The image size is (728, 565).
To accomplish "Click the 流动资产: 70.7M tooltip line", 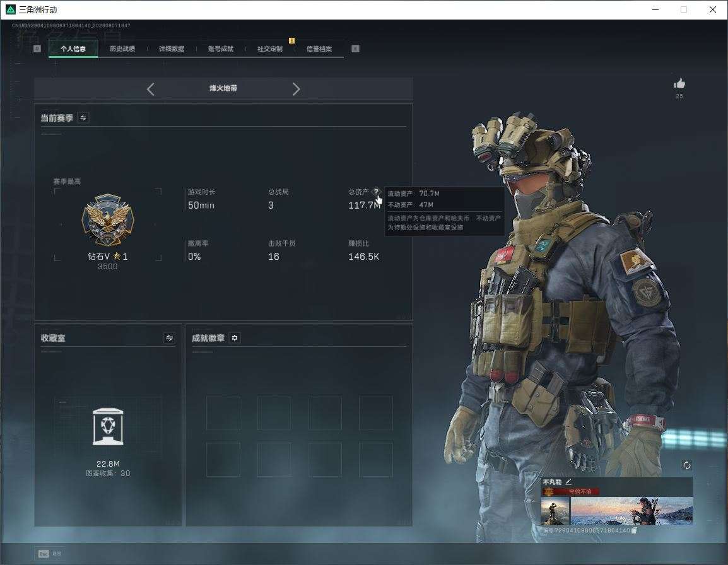I will pos(414,194).
